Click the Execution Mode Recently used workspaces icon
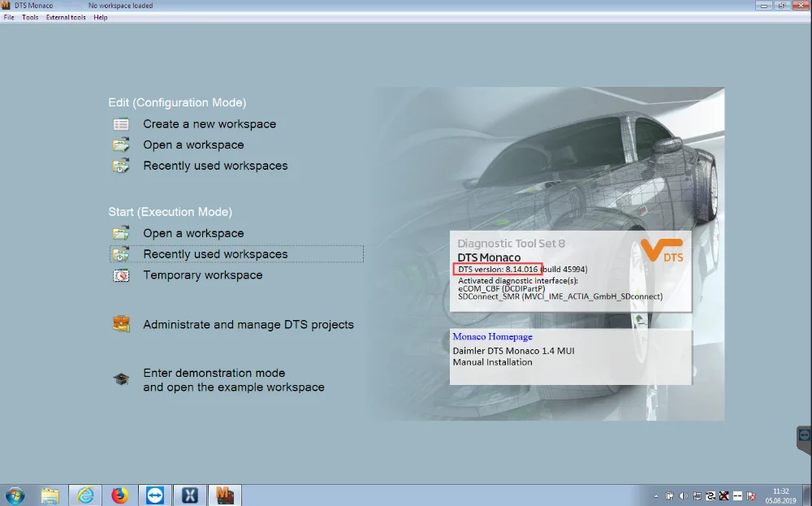 pyautogui.click(x=121, y=254)
